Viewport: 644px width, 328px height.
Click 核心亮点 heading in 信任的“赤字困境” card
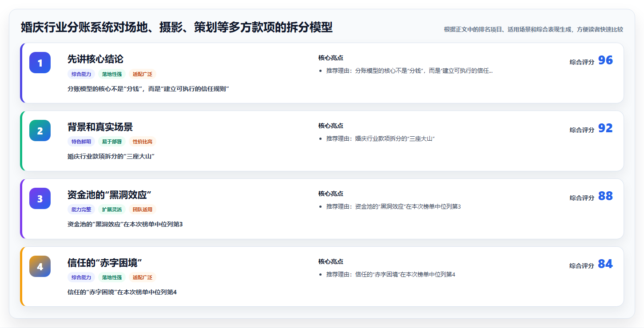[x=331, y=261]
